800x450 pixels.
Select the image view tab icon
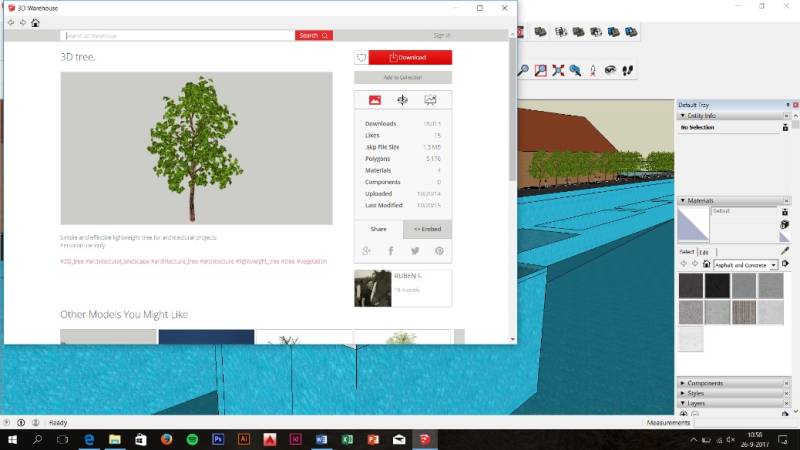click(374, 100)
